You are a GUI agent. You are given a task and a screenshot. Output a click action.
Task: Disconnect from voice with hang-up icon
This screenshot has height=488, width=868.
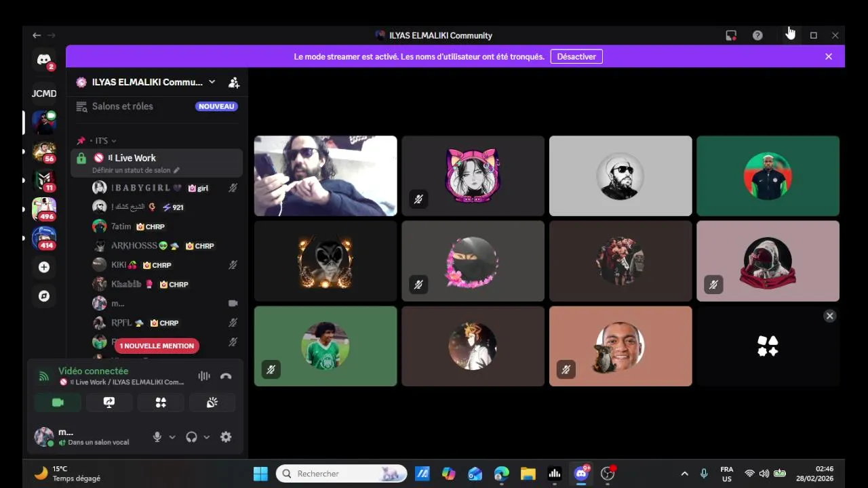[226, 376]
